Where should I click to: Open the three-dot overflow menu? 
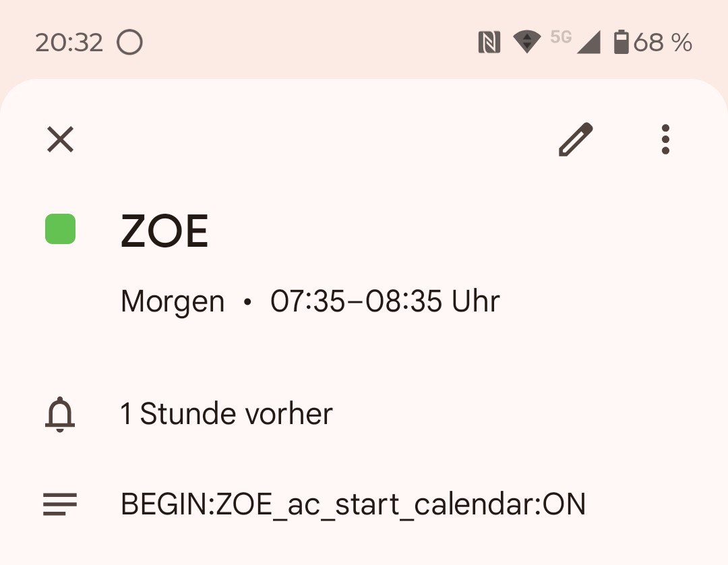coord(665,140)
